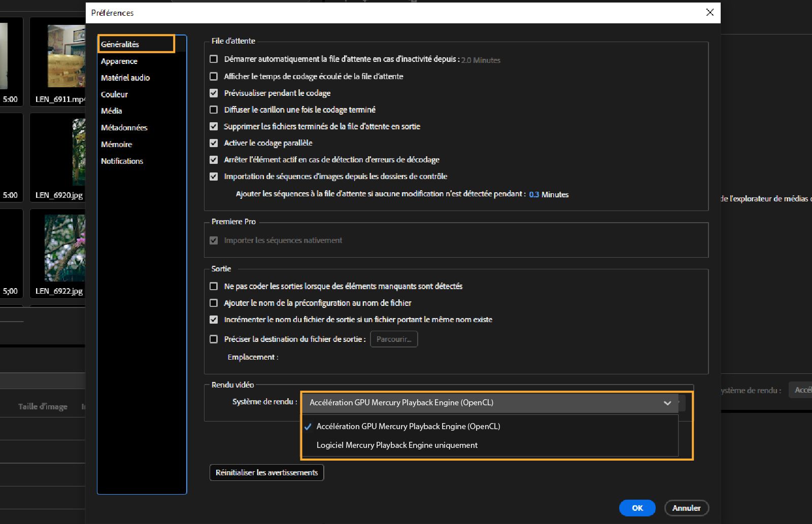Viewport: 812px width, 524px height.
Task: Open the Système de rendu dropdown
Action: click(x=667, y=403)
